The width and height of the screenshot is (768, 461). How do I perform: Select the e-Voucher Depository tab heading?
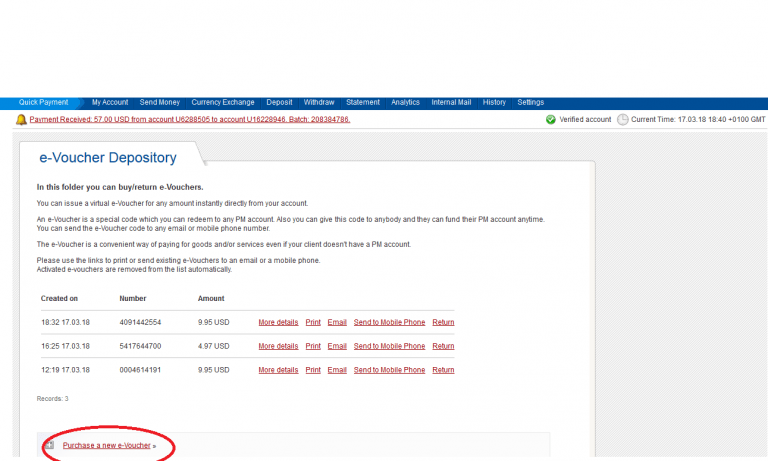(x=107, y=157)
